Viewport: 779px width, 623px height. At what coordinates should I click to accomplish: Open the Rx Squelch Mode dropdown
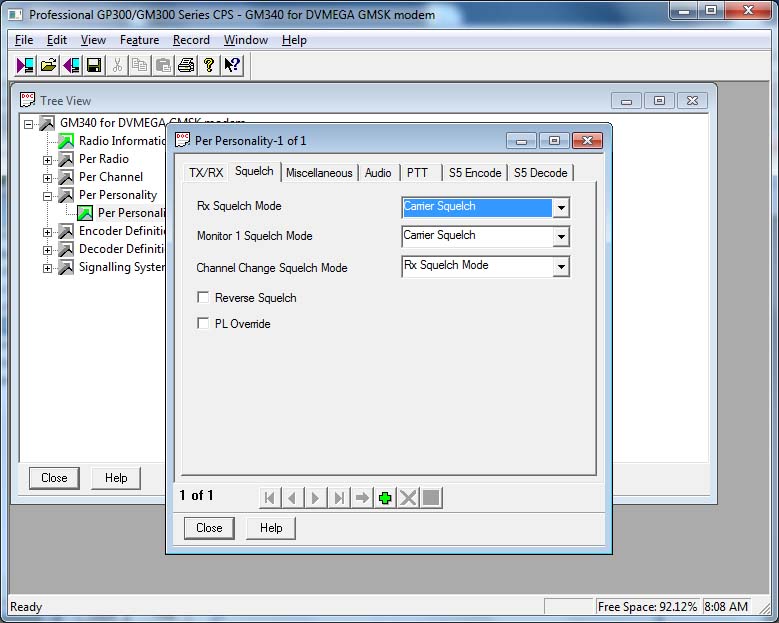(x=561, y=208)
